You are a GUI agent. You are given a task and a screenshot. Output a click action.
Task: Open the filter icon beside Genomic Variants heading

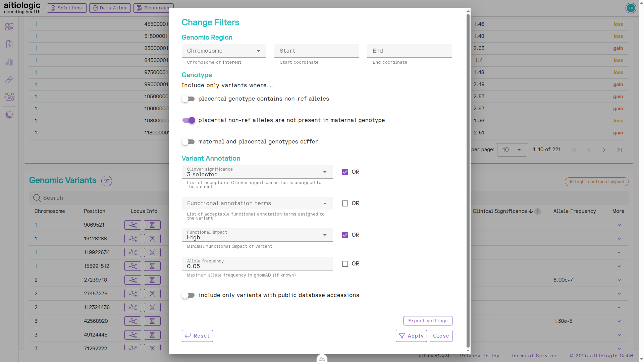tap(107, 181)
